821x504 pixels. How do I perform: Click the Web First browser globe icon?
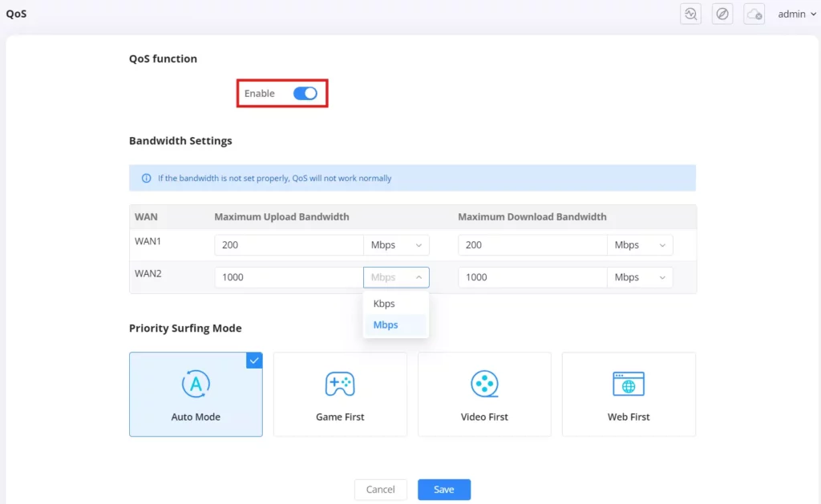(629, 384)
